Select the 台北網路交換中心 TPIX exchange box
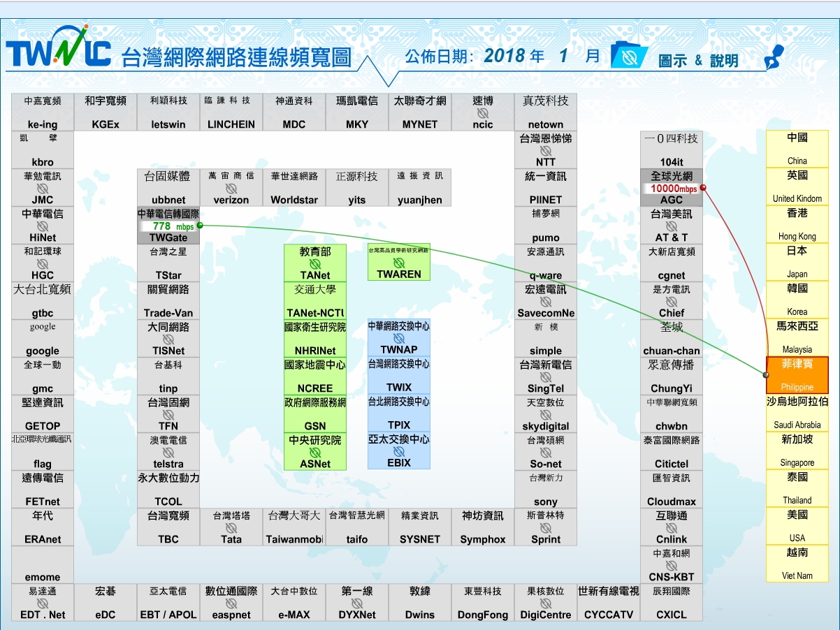Screen dimensions: 840x630 399,413
